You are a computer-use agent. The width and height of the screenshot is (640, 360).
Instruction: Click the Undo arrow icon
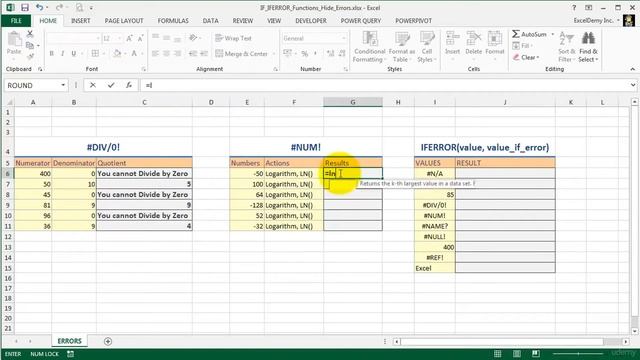39,8
